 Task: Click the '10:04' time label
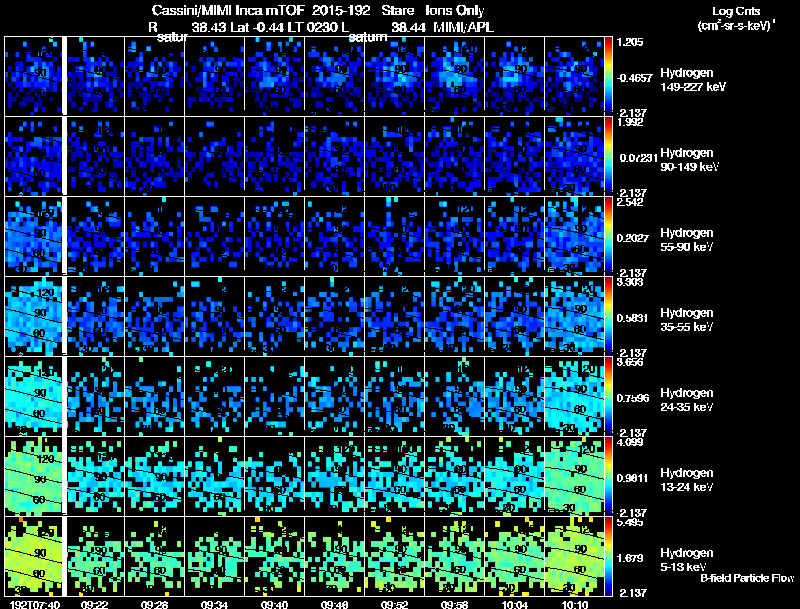(514, 604)
